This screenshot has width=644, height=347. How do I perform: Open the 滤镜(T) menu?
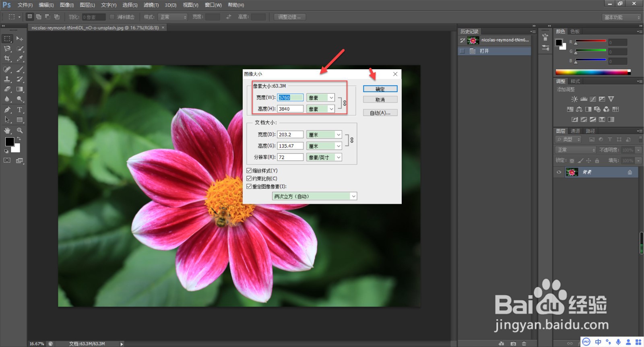[151, 5]
